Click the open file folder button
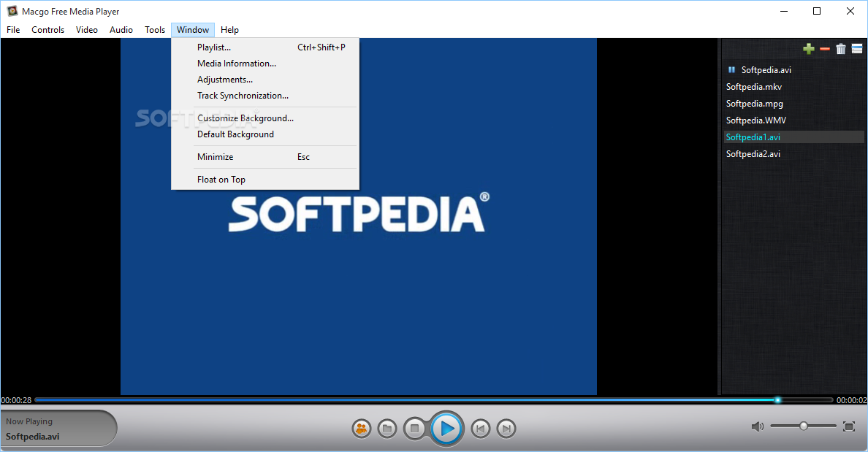This screenshot has height=452, width=868. [x=387, y=428]
